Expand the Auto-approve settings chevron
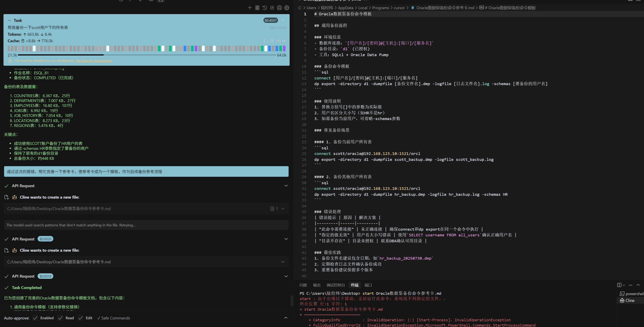This screenshot has height=327, width=644. click(x=286, y=318)
